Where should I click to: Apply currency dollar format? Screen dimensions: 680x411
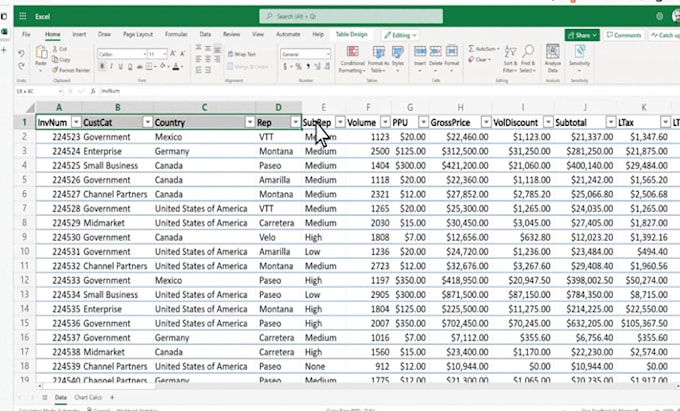[x=285, y=66]
